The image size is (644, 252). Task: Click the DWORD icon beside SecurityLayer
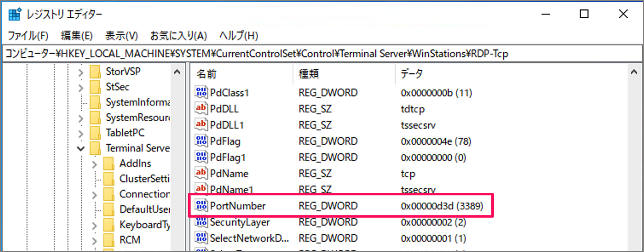point(200,222)
